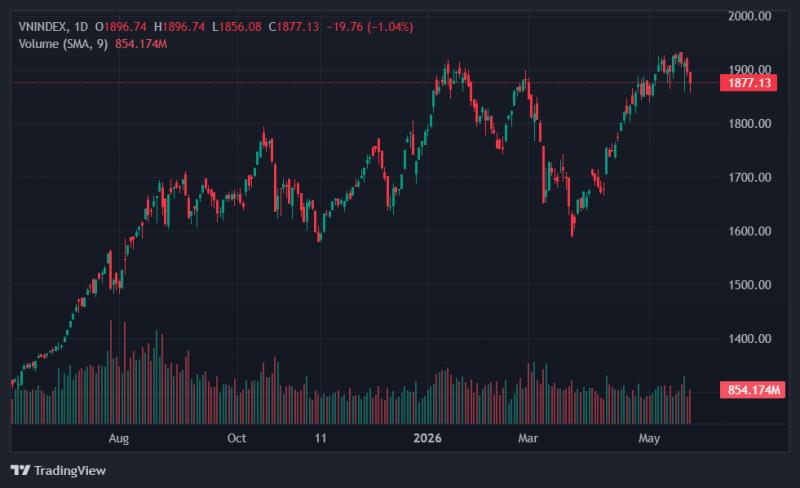This screenshot has width=800, height=488.
Task: Click the 2000.00 price scale label
Action: pyautogui.click(x=749, y=16)
